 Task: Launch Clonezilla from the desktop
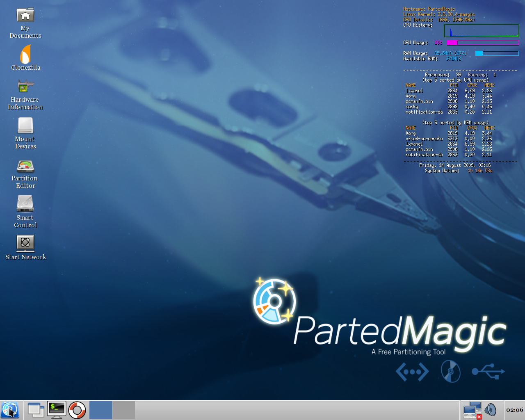(x=25, y=57)
